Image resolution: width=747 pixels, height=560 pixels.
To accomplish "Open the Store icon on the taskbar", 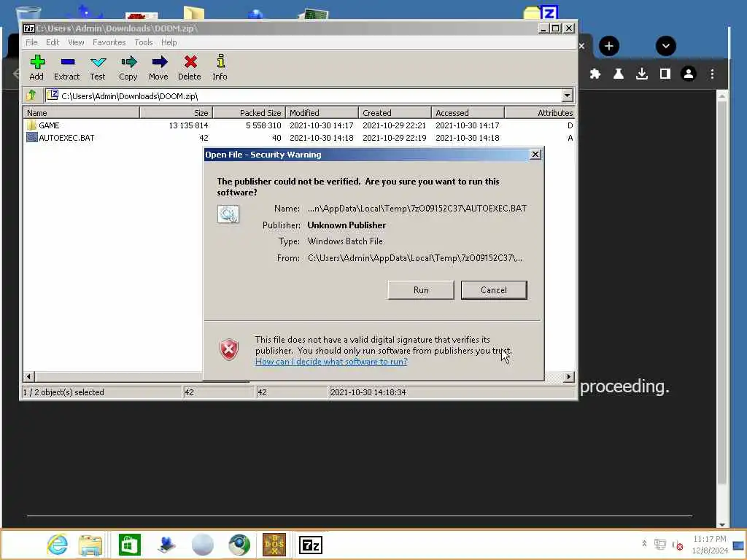I will pyautogui.click(x=130, y=545).
